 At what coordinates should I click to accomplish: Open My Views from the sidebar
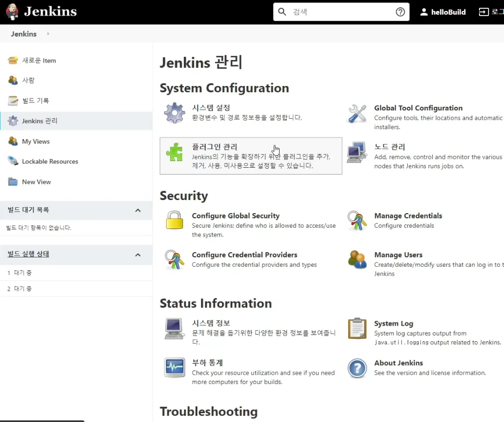(x=35, y=141)
